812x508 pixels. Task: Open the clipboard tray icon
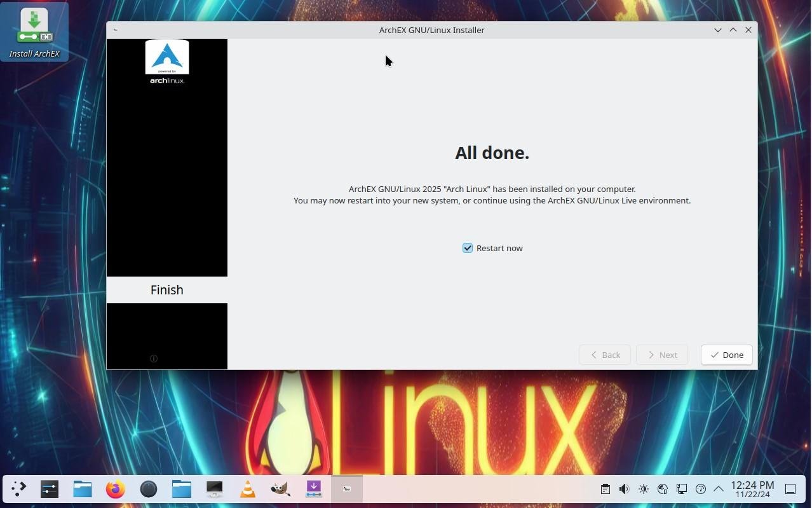605,489
